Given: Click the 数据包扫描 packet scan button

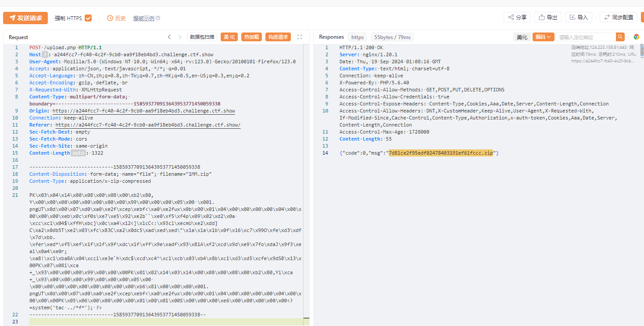Looking at the screenshot, I should click(x=202, y=37).
